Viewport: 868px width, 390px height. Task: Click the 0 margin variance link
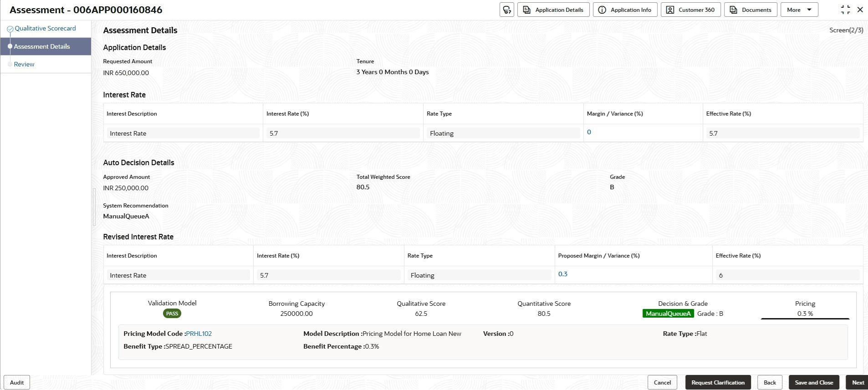(589, 132)
